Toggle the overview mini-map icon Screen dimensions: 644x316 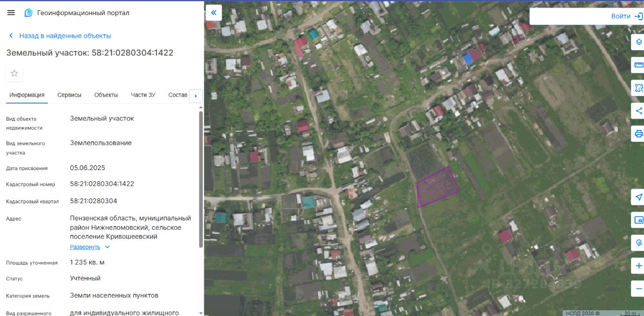click(x=638, y=220)
